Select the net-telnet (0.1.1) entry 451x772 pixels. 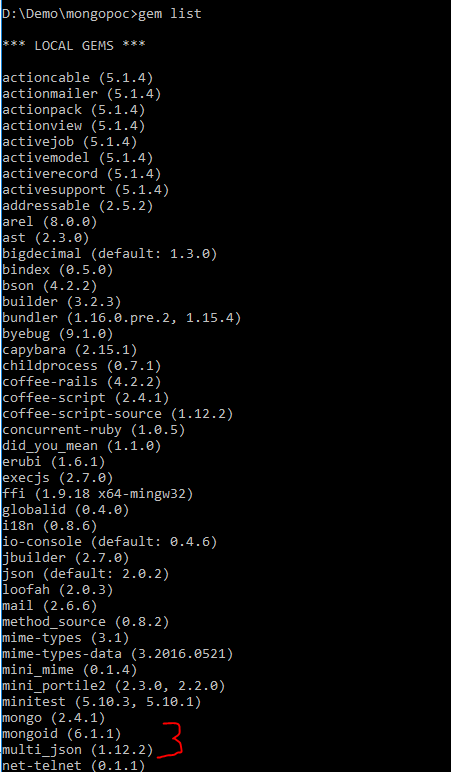(x=74, y=766)
